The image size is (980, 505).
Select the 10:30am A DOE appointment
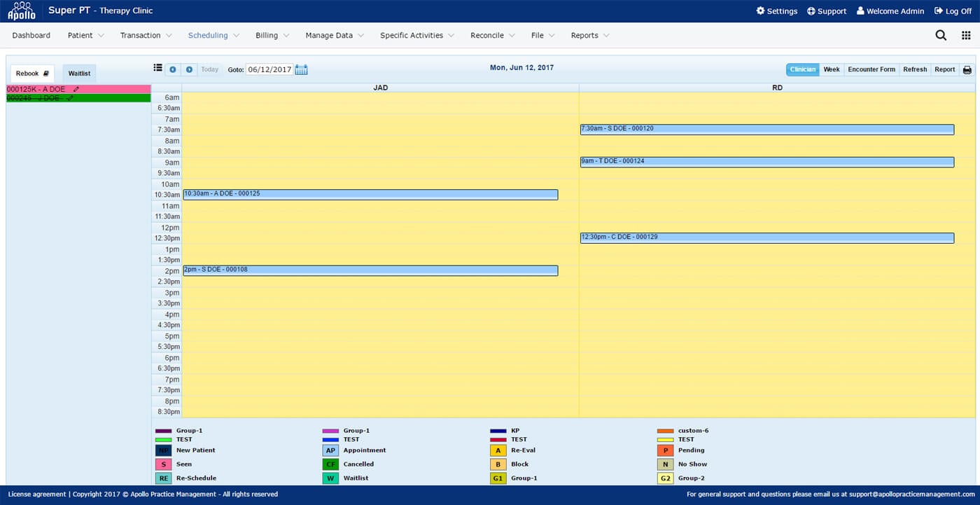369,194
